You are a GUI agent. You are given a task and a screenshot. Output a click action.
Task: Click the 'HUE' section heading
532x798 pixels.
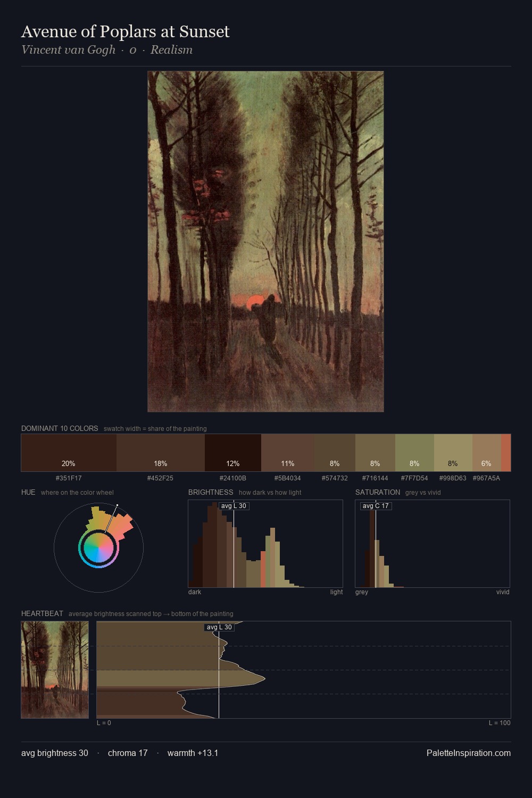click(x=28, y=492)
